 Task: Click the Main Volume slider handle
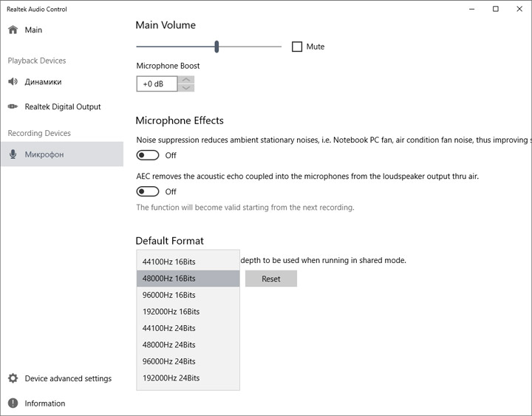point(216,47)
